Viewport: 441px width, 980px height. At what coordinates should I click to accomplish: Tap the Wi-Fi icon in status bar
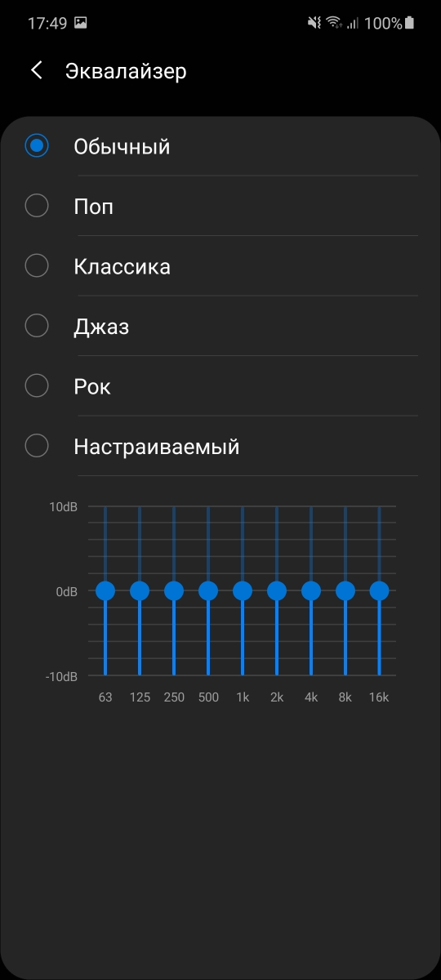pos(334,23)
